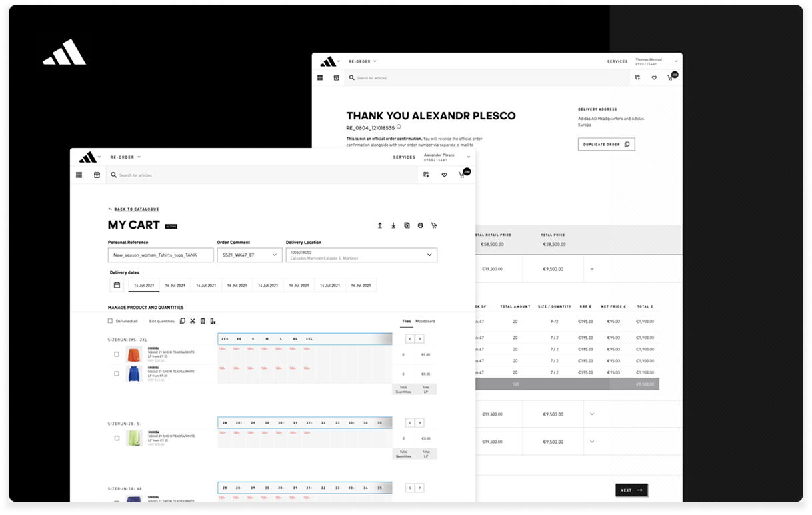Select the print icon in the cart toolbar

point(420,225)
